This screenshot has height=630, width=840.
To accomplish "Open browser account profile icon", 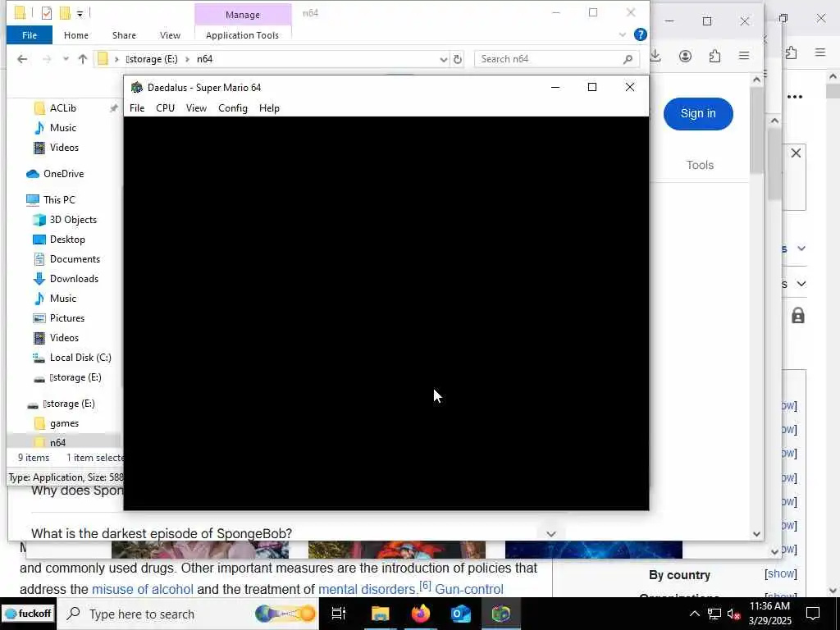I will point(685,56).
